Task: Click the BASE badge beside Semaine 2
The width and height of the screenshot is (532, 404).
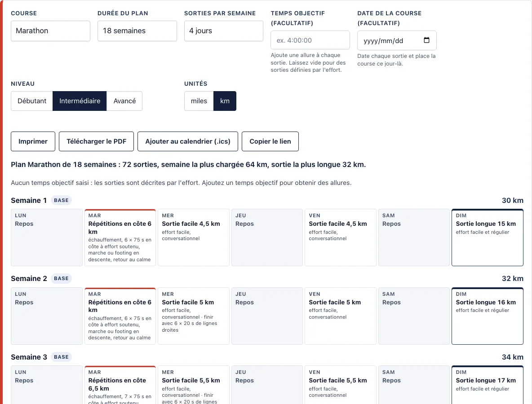Action: click(x=61, y=279)
